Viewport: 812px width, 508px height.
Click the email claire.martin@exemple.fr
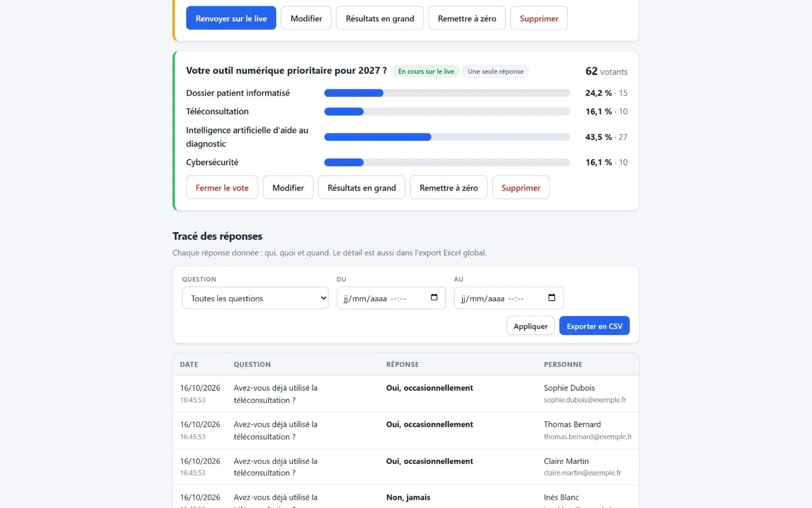(x=582, y=473)
